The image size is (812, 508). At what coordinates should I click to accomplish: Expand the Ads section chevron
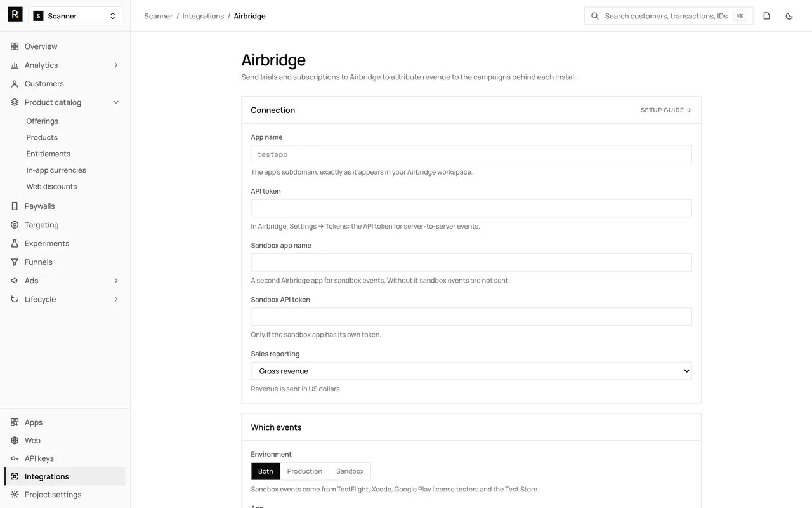coord(116,281)
